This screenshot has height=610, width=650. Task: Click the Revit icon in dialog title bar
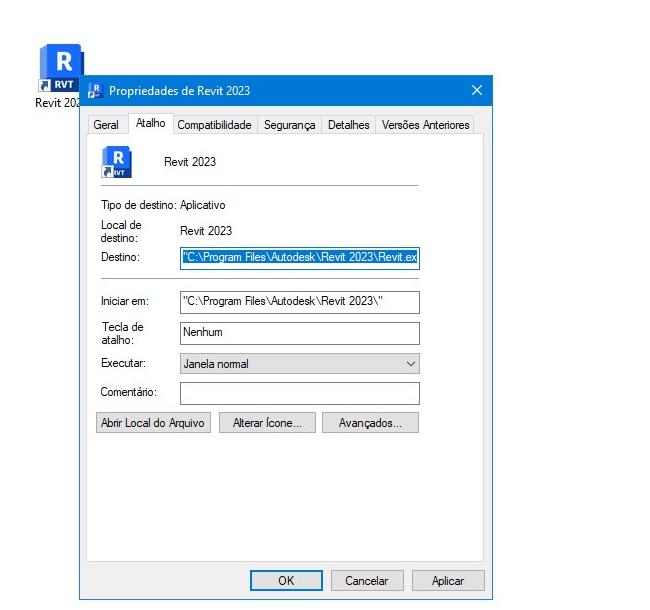(95, 91)
